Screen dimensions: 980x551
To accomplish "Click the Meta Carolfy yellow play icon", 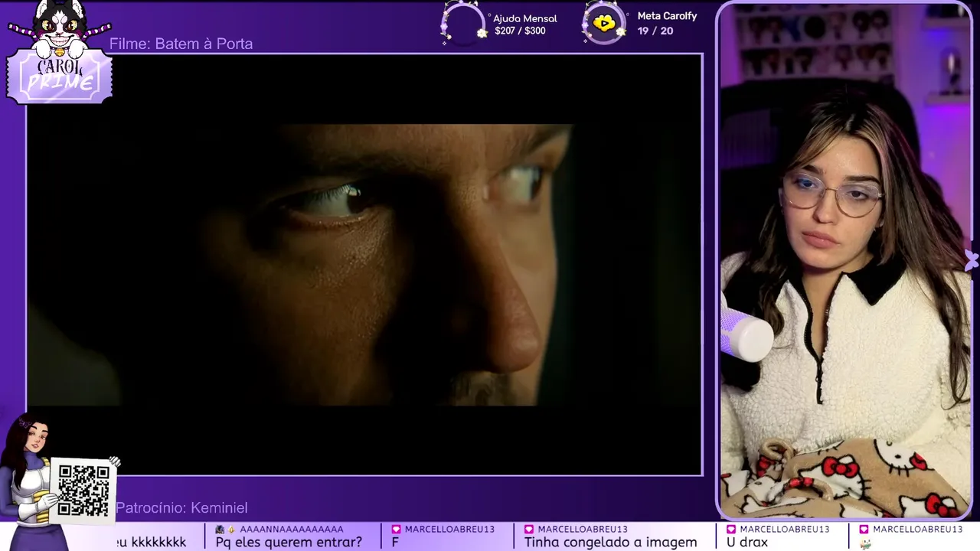I will 604,23.
